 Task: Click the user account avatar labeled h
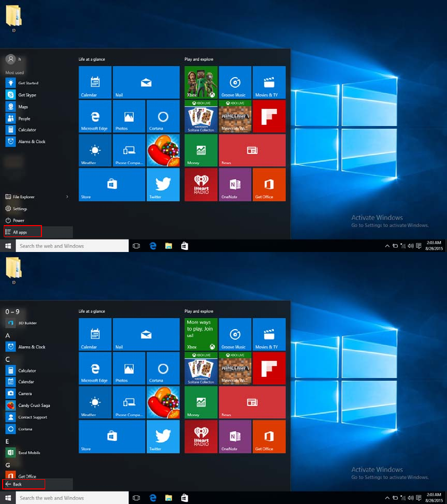tap(11, 59)
